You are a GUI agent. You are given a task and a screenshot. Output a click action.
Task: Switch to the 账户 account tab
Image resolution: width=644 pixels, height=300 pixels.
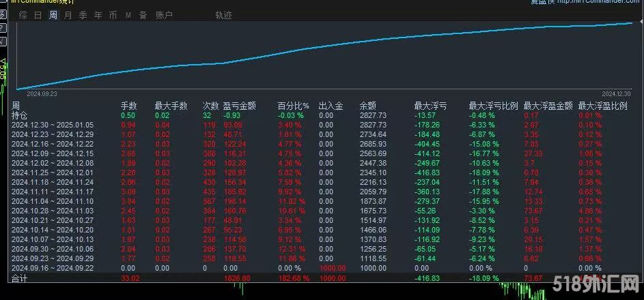pyautogui.click(x=165, y=16)
